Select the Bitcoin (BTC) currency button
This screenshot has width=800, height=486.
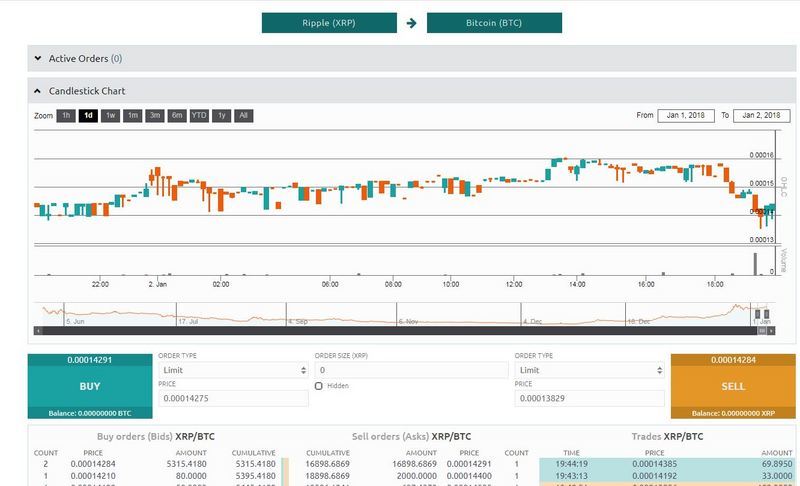coord(494,23)
